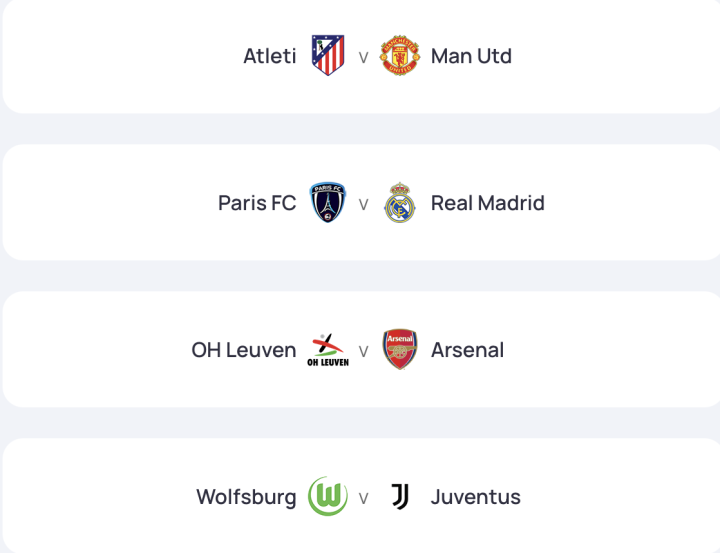
Task: Click the Arsenal cannon crest
Action: 400,350
